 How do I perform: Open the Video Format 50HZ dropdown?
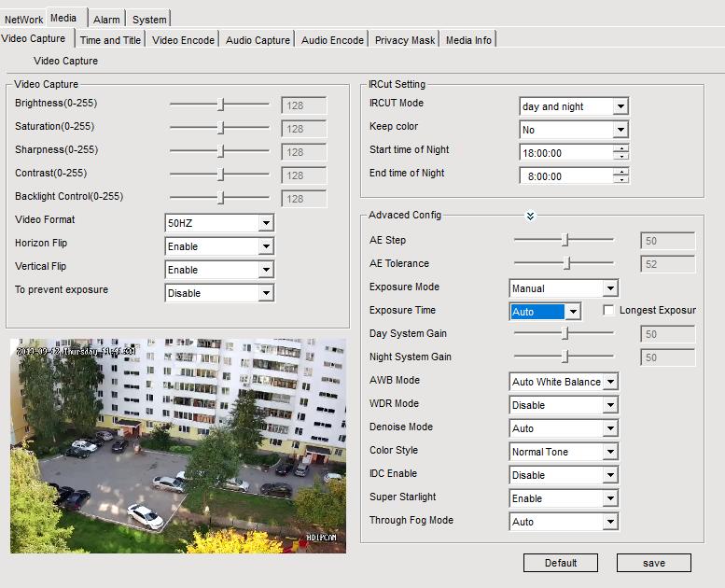(266, 223)
